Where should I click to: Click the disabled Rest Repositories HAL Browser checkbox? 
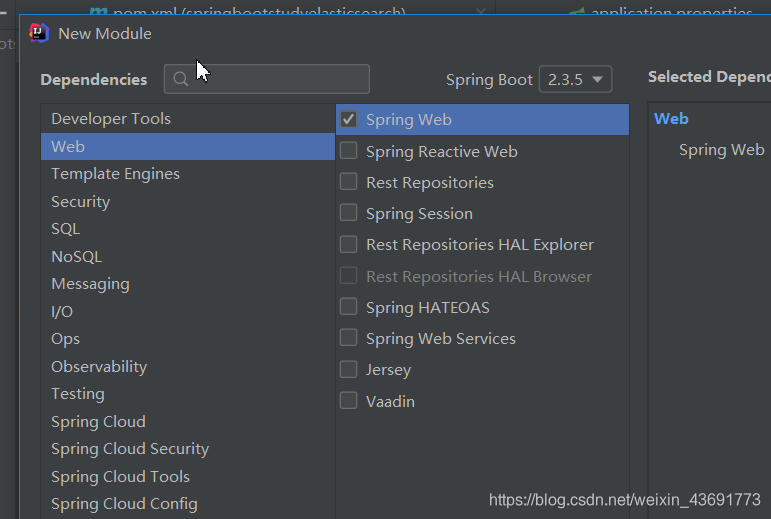pos(349,276)
